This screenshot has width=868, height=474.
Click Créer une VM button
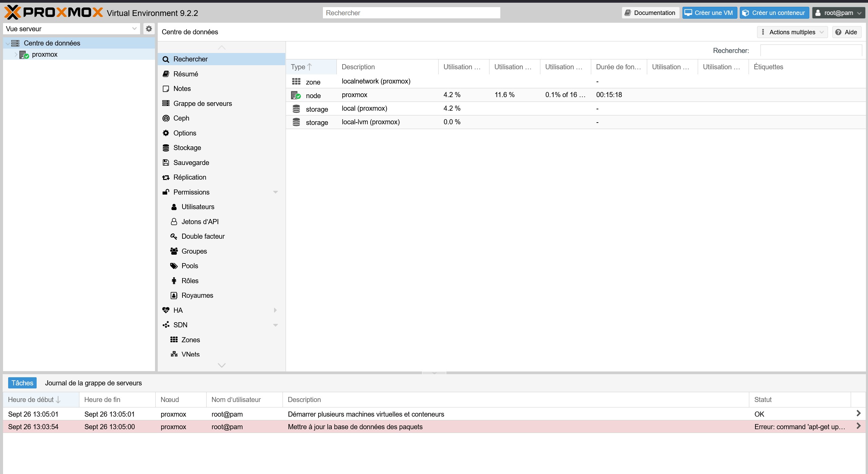pyautogui.click(x=709, y=13)
